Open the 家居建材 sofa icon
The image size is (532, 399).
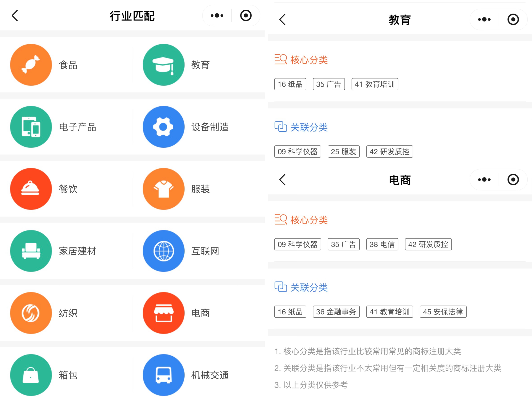[31, 251]
